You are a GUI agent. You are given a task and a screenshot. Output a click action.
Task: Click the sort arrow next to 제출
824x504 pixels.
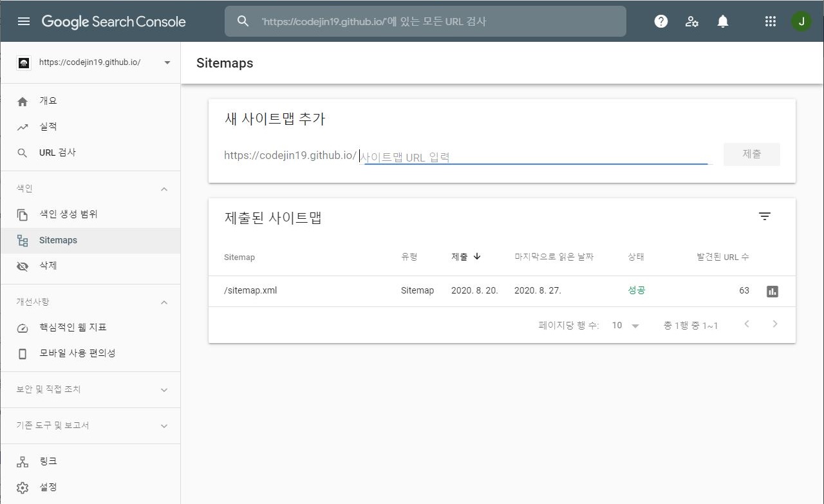477,256
